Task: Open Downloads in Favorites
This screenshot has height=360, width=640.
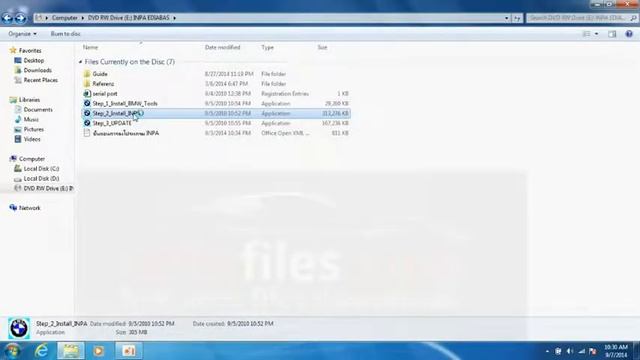Action: point(37,70)
